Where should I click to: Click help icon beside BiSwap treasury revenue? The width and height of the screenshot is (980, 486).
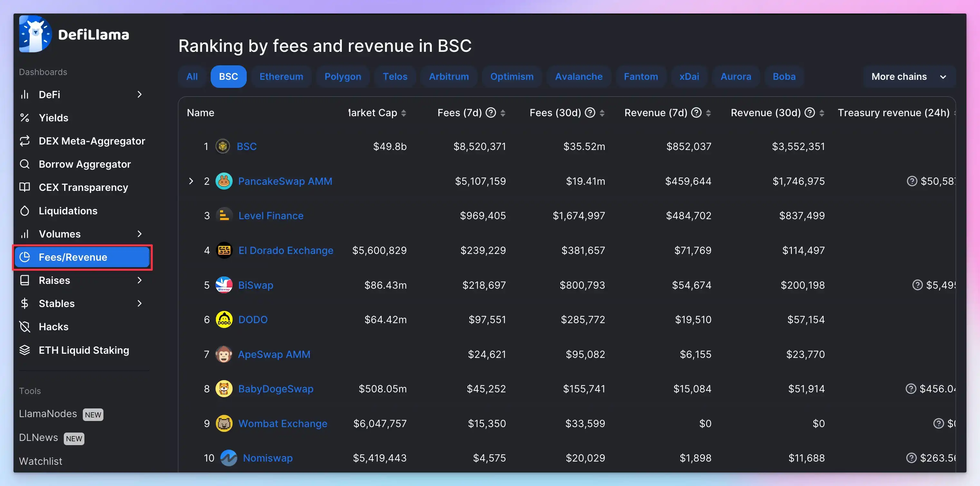[x=917, y=285]
